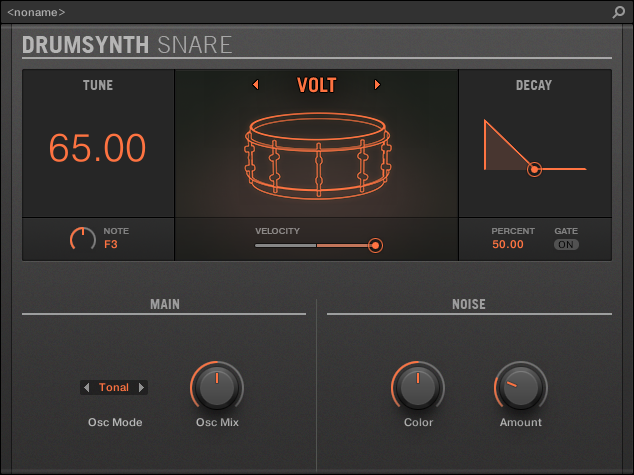The image size is (634, 475).
Task: Click the decay envelope handle point
Action: point(535,170)
